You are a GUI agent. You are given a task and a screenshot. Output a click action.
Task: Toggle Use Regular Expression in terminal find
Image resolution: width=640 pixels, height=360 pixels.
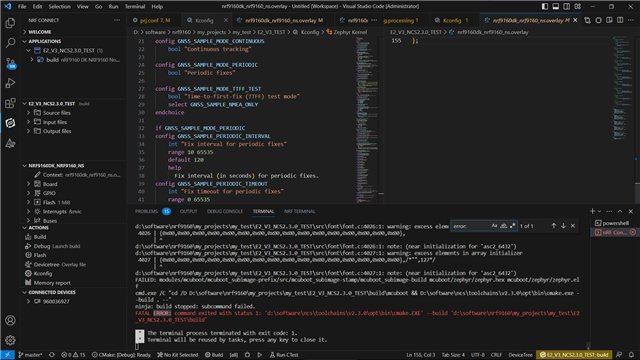pyautogui.click(x=513, y=226)
